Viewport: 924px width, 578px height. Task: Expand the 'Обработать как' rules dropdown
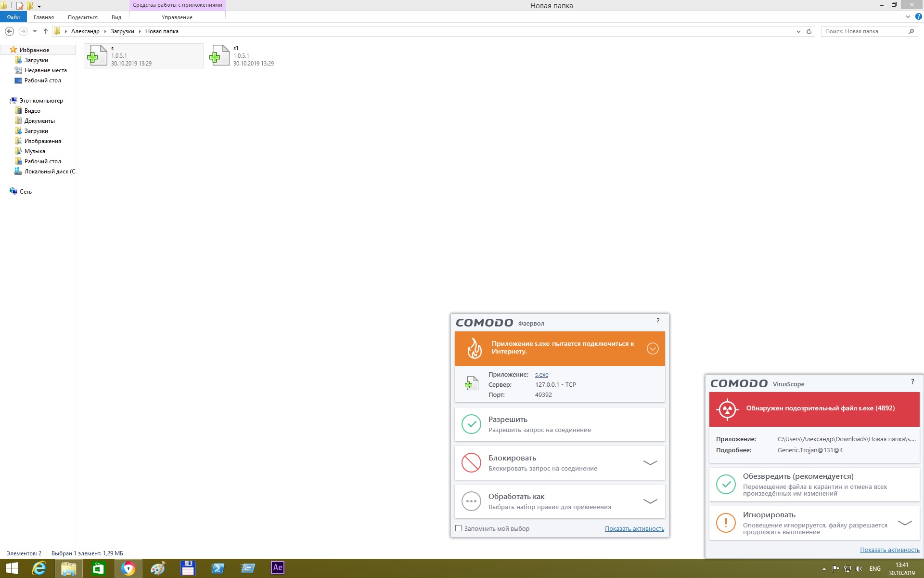[x=650, y=501]
